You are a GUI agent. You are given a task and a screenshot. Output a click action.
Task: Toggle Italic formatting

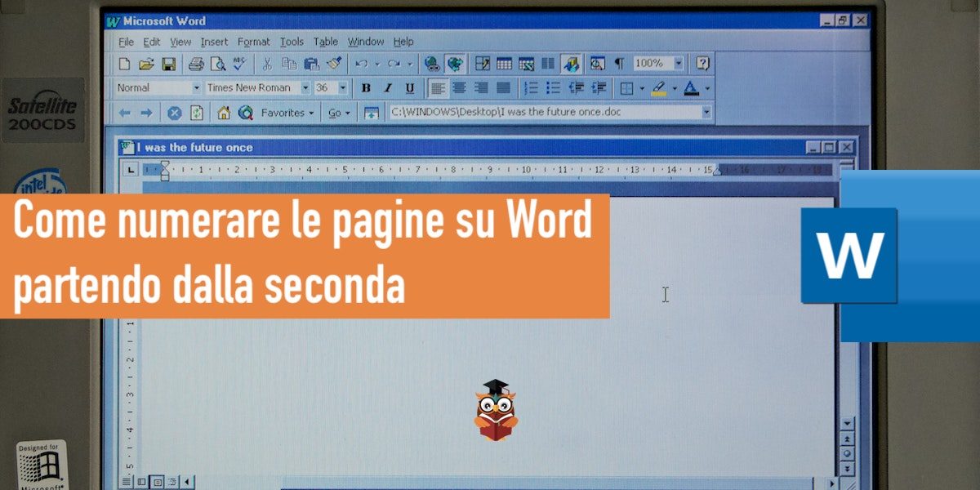click(387, 87)
